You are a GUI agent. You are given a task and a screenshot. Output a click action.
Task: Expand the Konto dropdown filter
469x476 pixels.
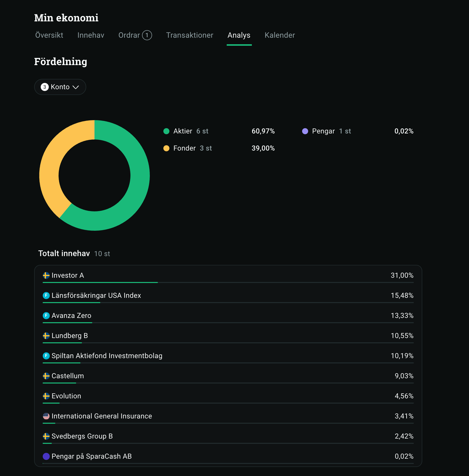[60, 87]
